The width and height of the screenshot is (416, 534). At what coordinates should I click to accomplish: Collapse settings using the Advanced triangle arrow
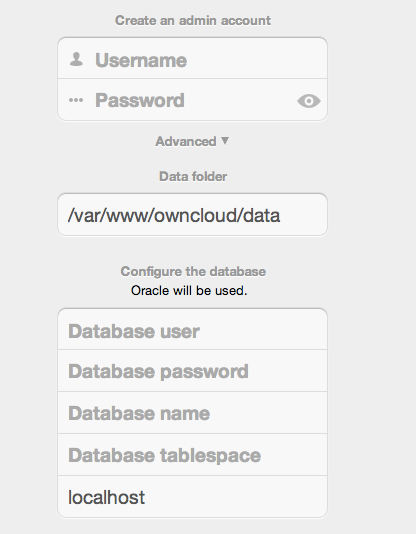point(225,140)
